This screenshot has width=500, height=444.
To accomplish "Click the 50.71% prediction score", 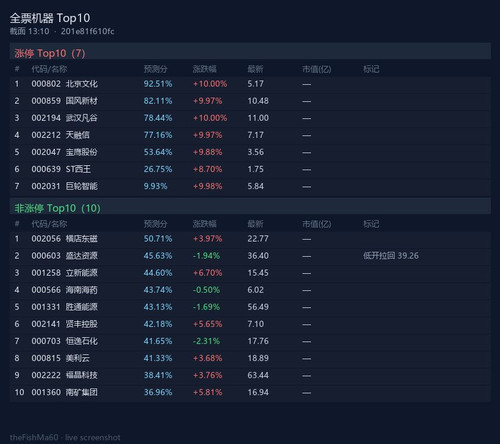I will 158,239.
